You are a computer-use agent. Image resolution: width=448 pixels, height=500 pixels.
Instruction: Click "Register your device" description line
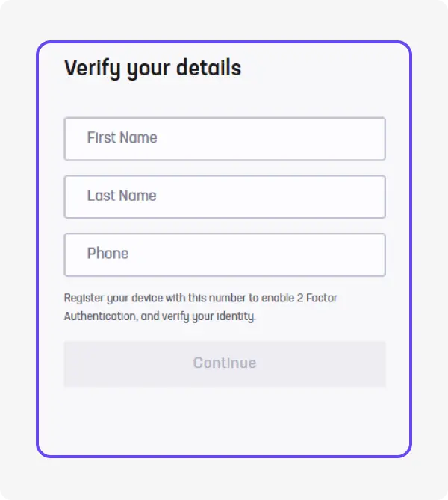(200, 298)
